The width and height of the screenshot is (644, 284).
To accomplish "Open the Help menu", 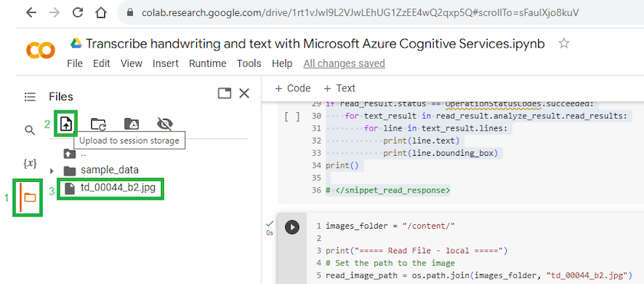I will pos(282,64).
